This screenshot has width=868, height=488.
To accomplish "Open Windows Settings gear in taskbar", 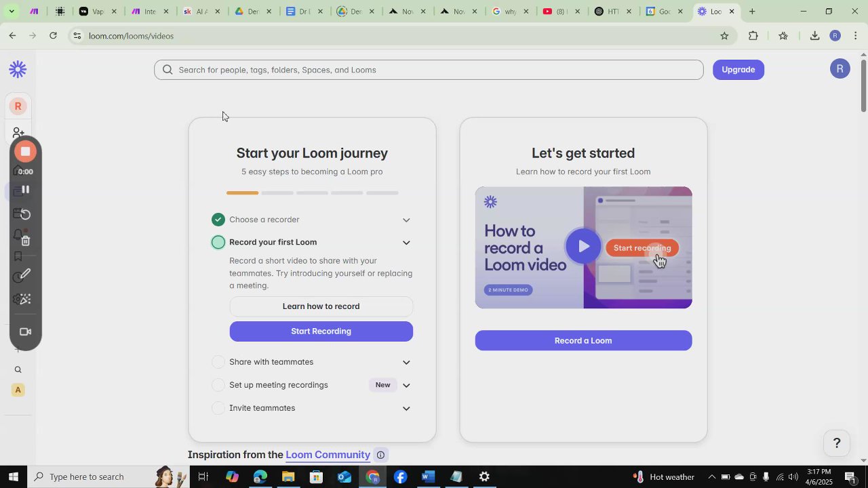I will click(x=484, y=476).
